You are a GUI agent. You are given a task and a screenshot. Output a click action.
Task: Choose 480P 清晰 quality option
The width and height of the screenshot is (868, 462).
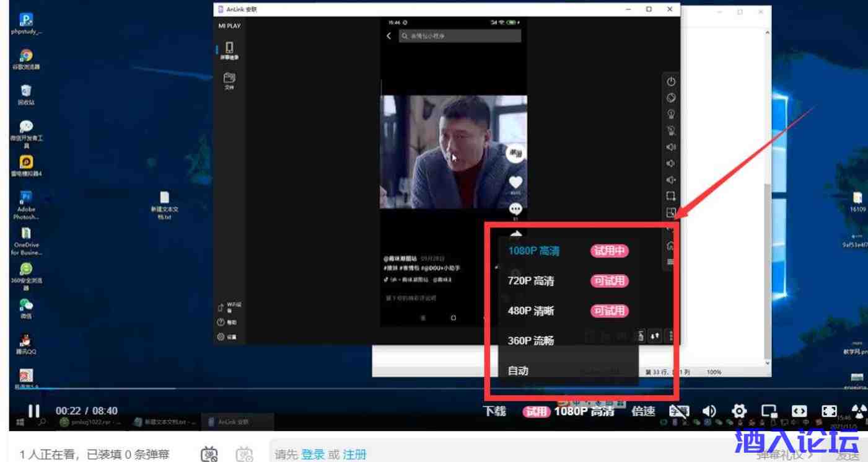pos(568,311)
